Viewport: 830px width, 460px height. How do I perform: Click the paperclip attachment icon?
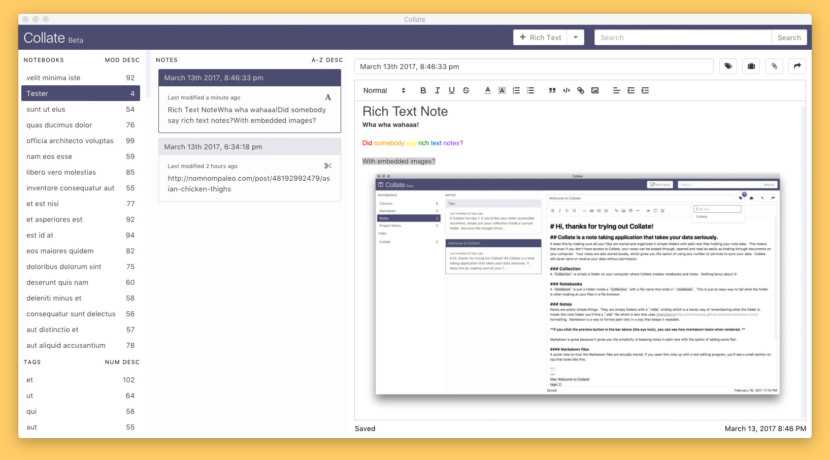pos(773,67)
